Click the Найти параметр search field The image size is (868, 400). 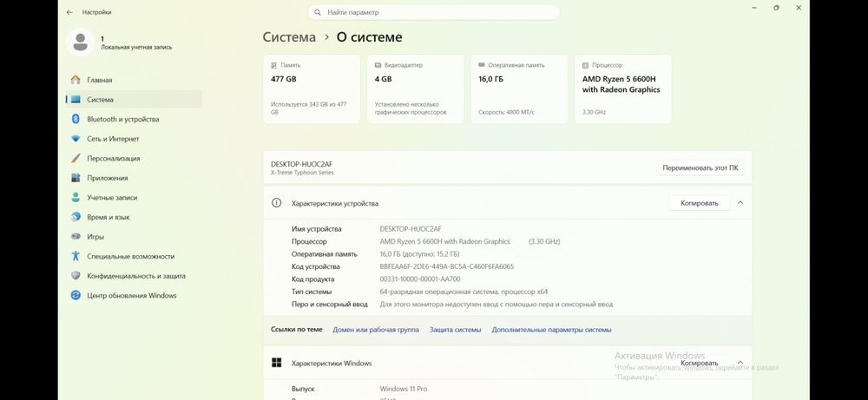click(433, 12)
